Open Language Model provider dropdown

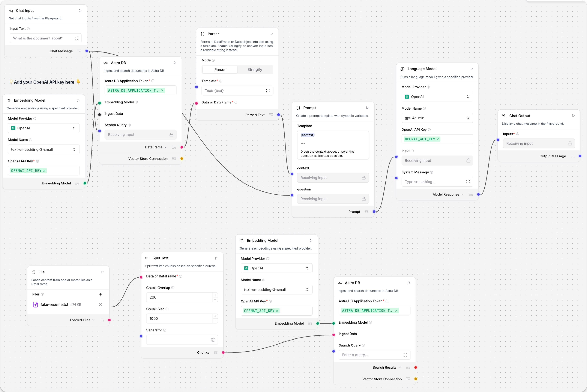pyautogui.click(x=437, y=97)
